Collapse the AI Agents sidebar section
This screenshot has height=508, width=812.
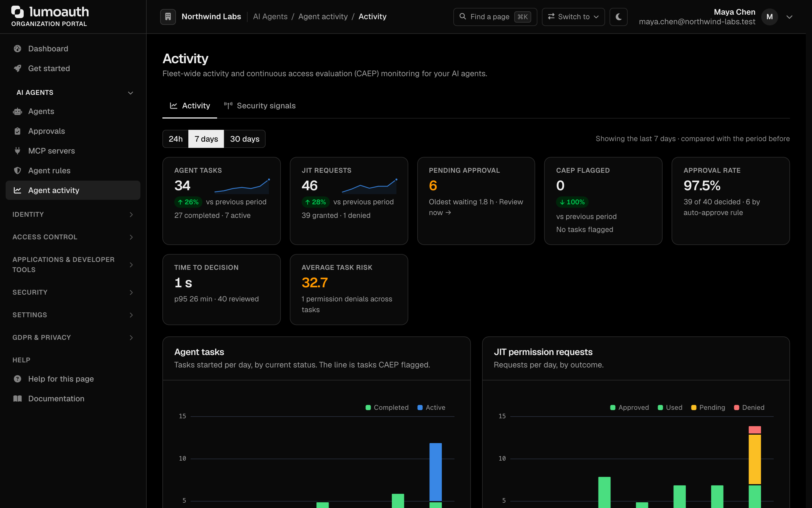[x=73, y=92]
